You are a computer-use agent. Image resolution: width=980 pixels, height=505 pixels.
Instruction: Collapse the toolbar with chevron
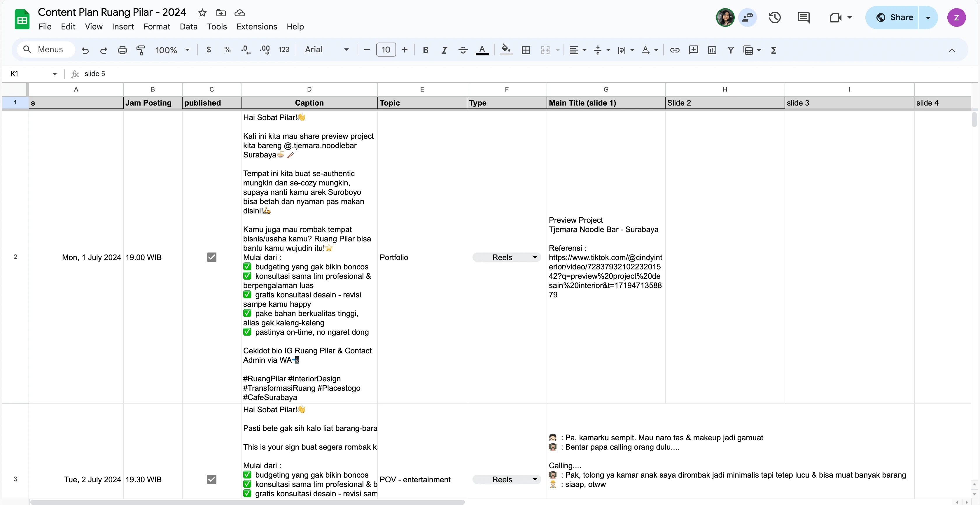tap(951, 50)
